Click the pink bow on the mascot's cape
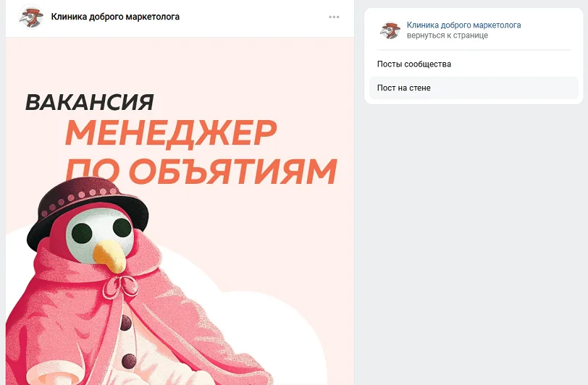Image resolution: width=588 pixels, height=385 pixels. click(121, 287)
